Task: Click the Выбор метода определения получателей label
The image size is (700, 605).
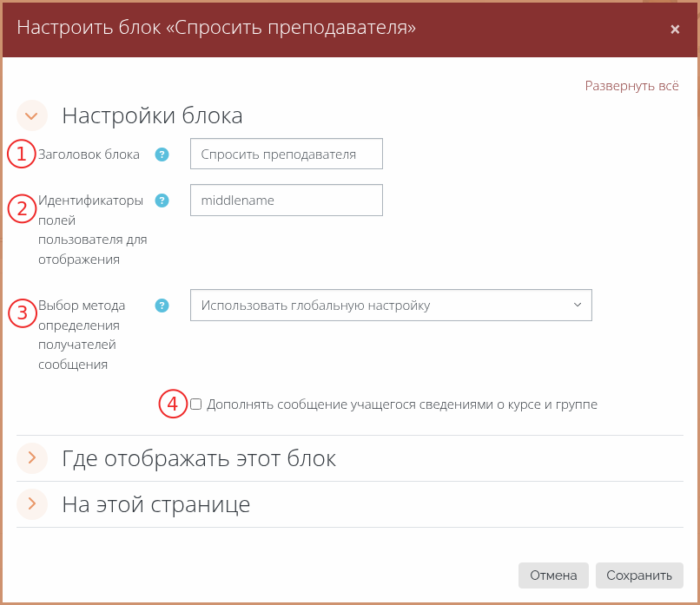Action: (82, 335)
